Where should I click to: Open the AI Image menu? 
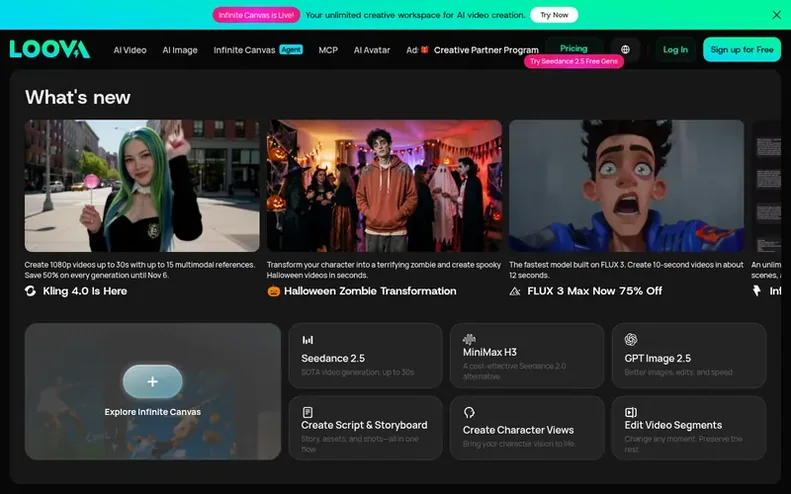pos(180,50)
